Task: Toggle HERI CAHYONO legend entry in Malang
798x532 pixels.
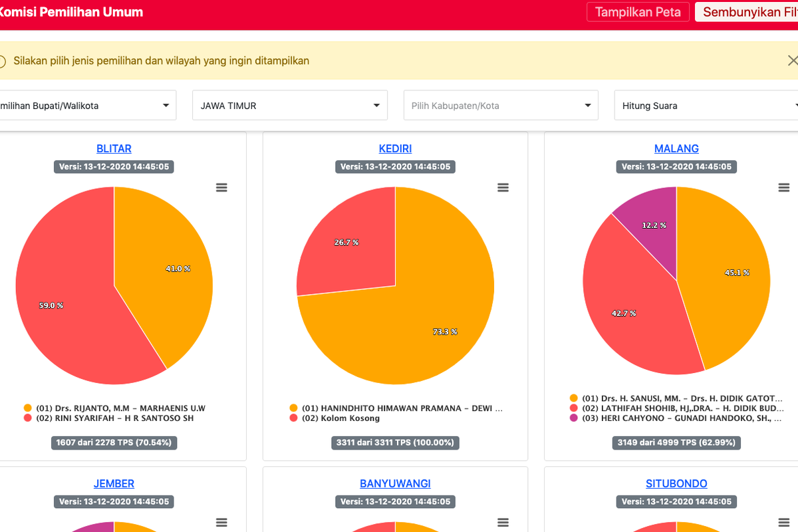Action: tap(672, 420)
